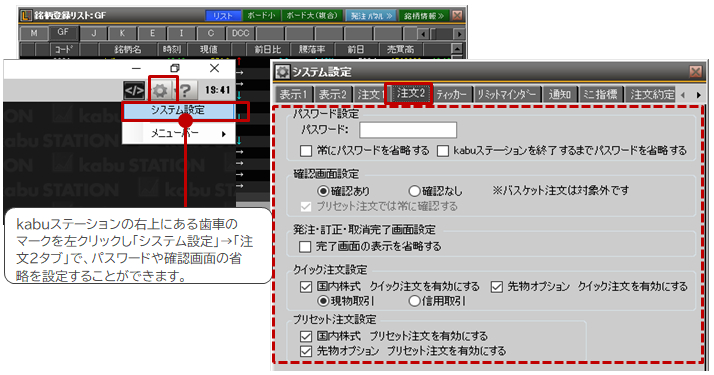
Task: Open the gear settings icon
Action: (x=160, y=91)
